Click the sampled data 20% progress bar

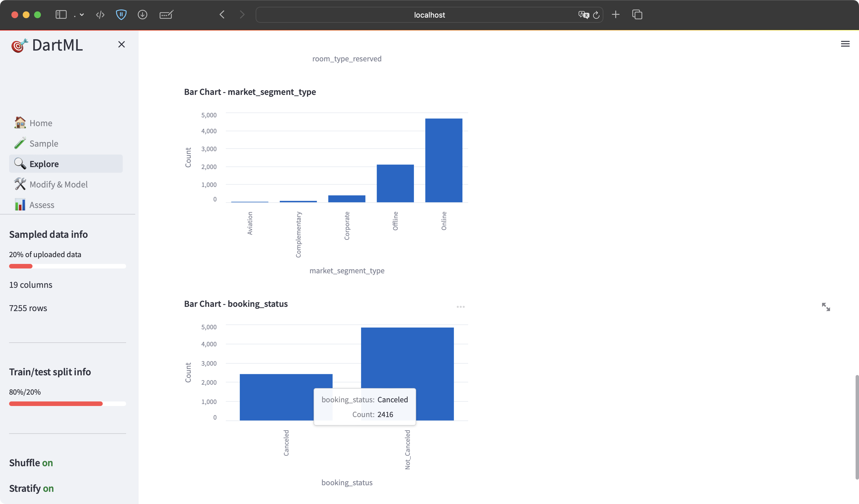pyautogui.click(x=68, y=266)
